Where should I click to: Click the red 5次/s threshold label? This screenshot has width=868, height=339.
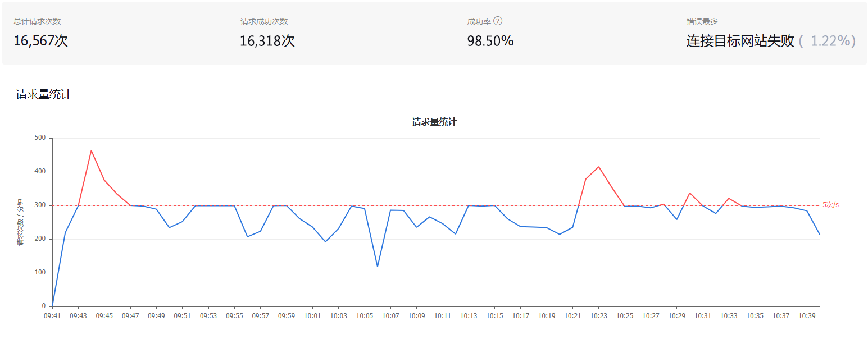point(830,205)
